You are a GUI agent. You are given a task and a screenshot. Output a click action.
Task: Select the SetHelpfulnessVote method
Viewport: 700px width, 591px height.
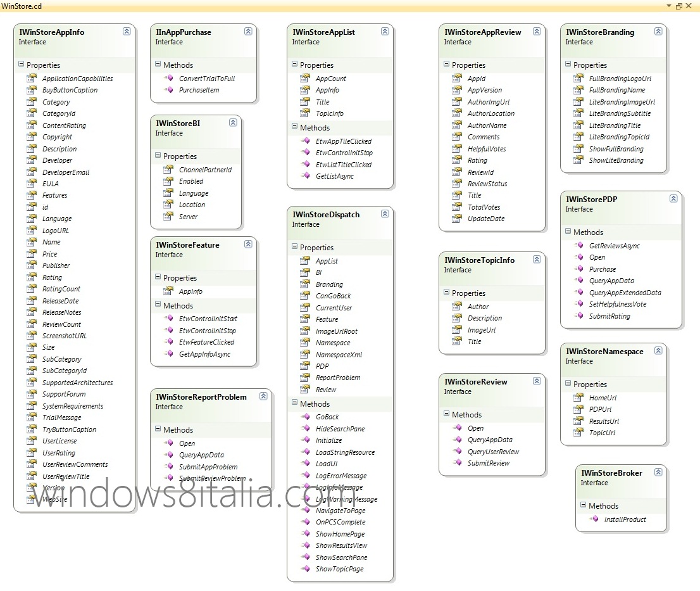pyautogui.click(x=618, y=304)
